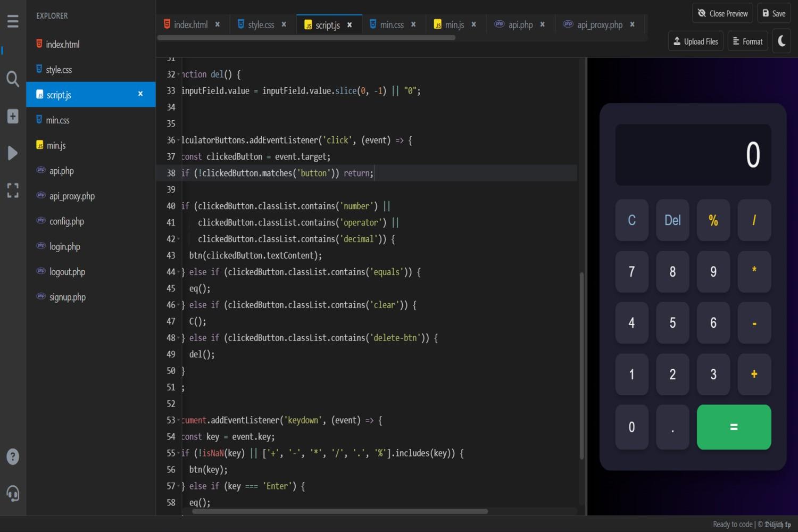This screenshot has height=532, width=798.
Task: Open config.php in the explorer
Action: (x=91, y=221)
